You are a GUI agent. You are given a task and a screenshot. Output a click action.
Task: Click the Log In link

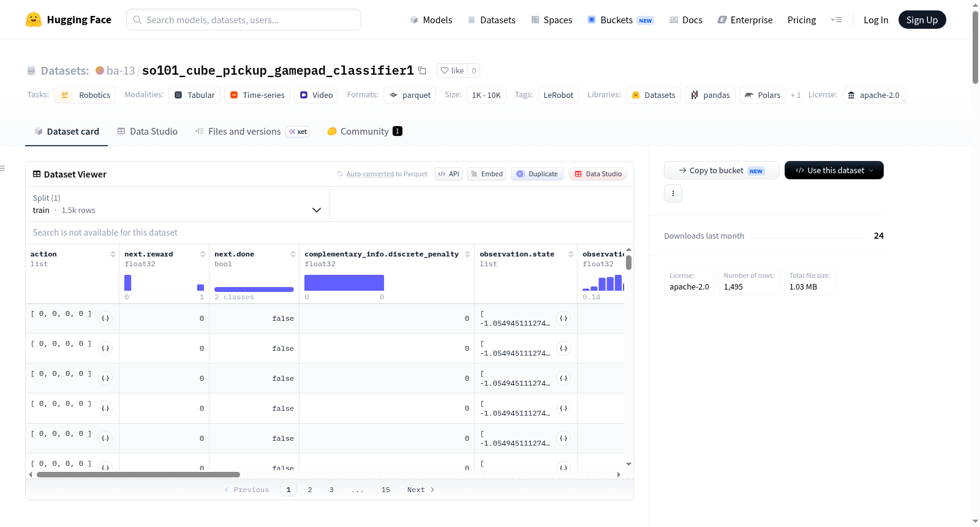876,20
